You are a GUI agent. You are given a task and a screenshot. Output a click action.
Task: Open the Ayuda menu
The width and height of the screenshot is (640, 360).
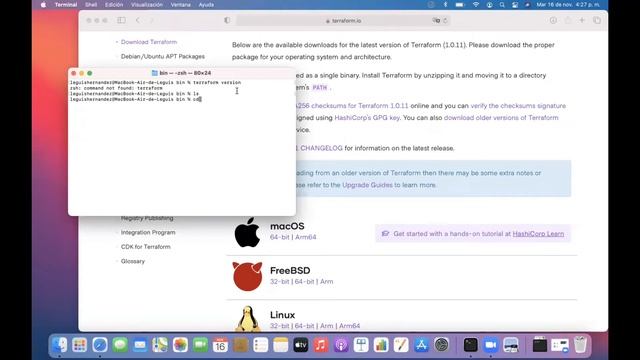(x=206, y=5)
